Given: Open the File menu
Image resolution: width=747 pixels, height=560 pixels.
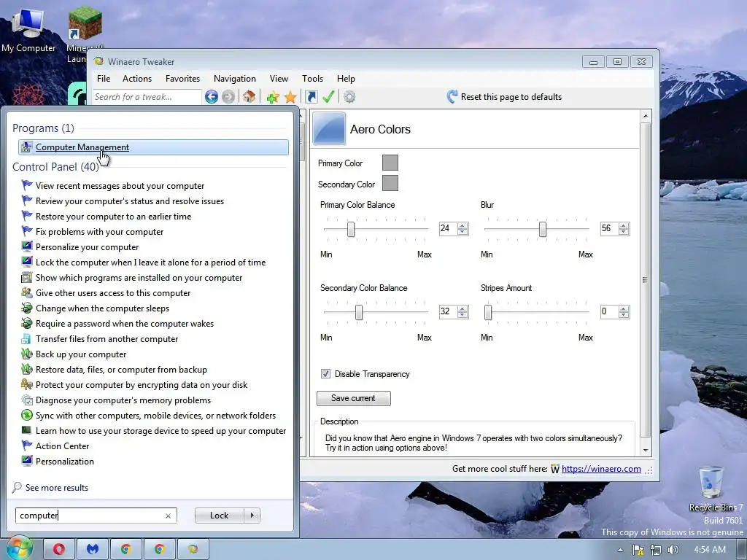Looking at the screenshot, I should point(104,79).
